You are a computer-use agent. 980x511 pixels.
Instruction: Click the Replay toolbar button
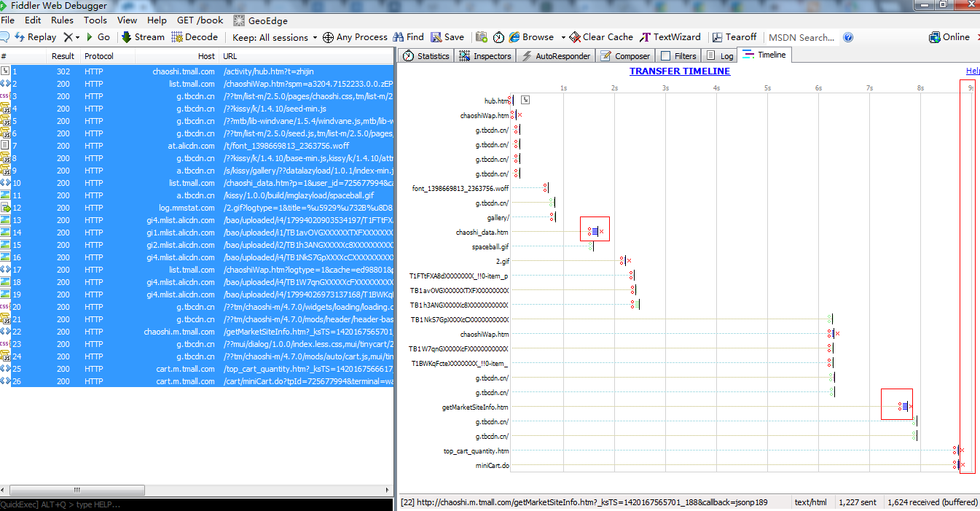coord(34,37)
